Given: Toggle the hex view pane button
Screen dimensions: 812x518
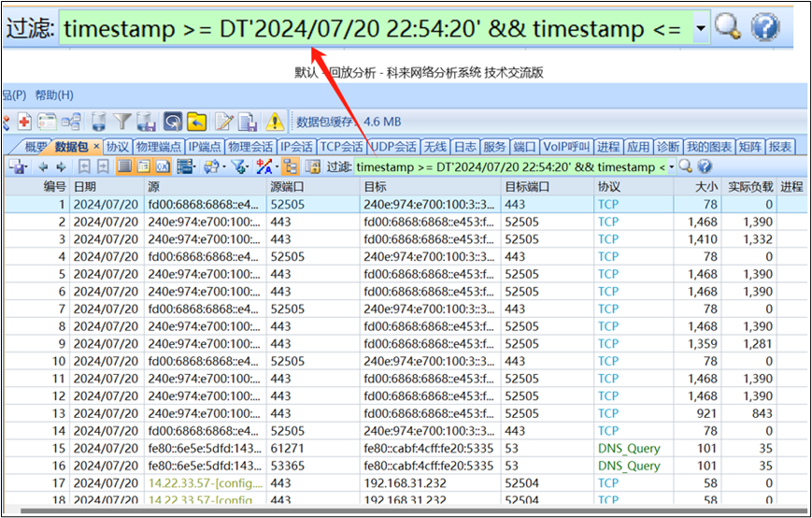Looking at the screenshot, I should click(x=162, y=167).
